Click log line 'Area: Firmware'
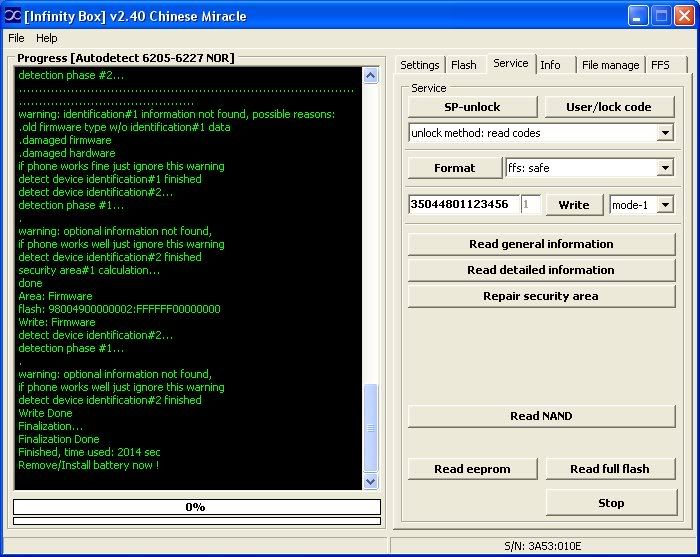 click(55, 296)
